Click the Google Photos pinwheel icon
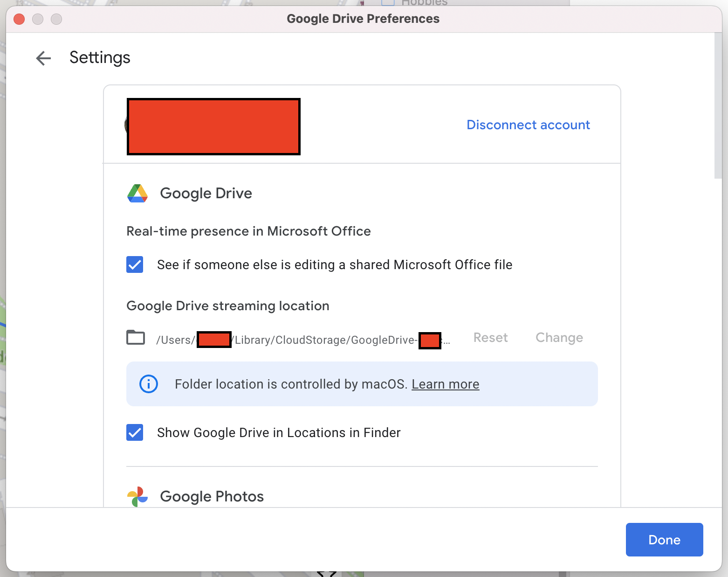Screen dimensions: 728x577 [137, 497]
